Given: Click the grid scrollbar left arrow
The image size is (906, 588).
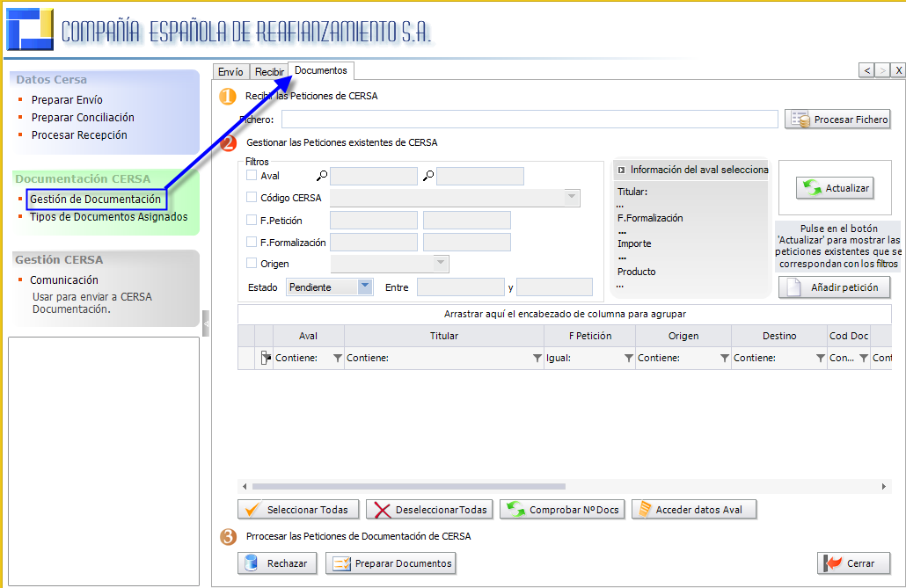Looking at the screenshot, I should point(245,486).
